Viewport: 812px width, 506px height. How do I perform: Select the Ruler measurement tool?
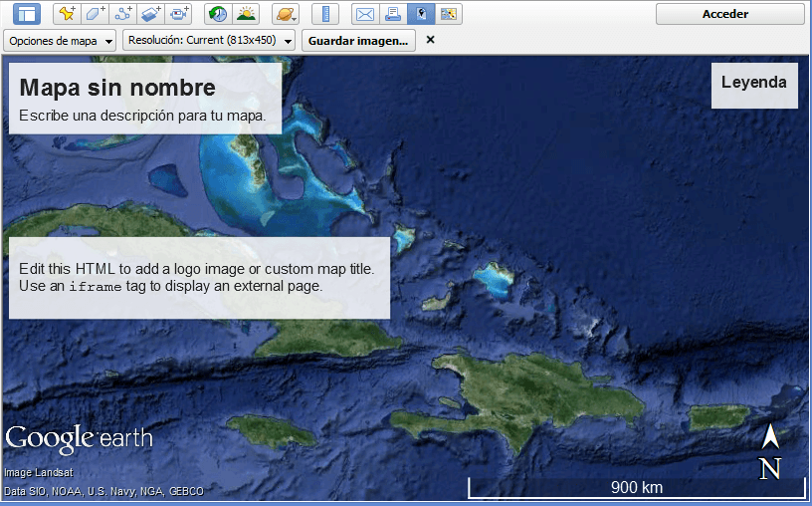(325, 14)
